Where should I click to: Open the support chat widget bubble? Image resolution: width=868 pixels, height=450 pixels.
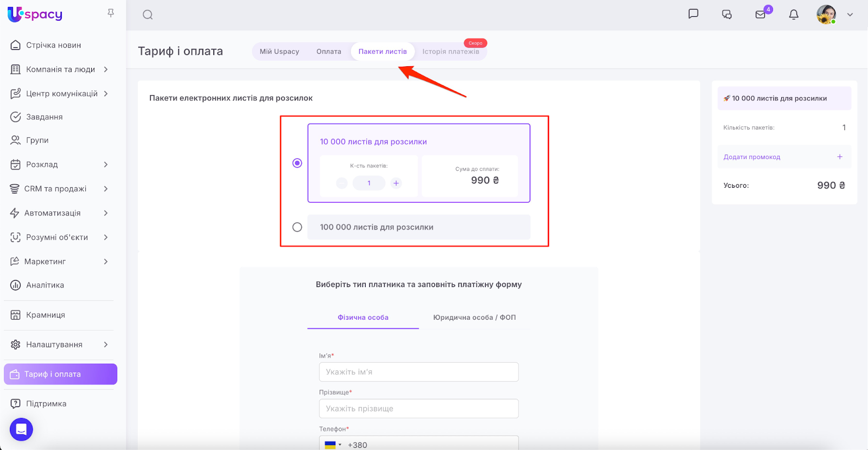(x=21, y=429)
